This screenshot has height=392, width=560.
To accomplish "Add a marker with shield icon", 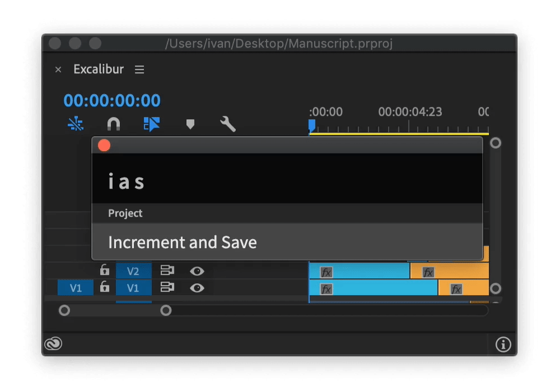I will pyautogui.click(x=190, y=124).
